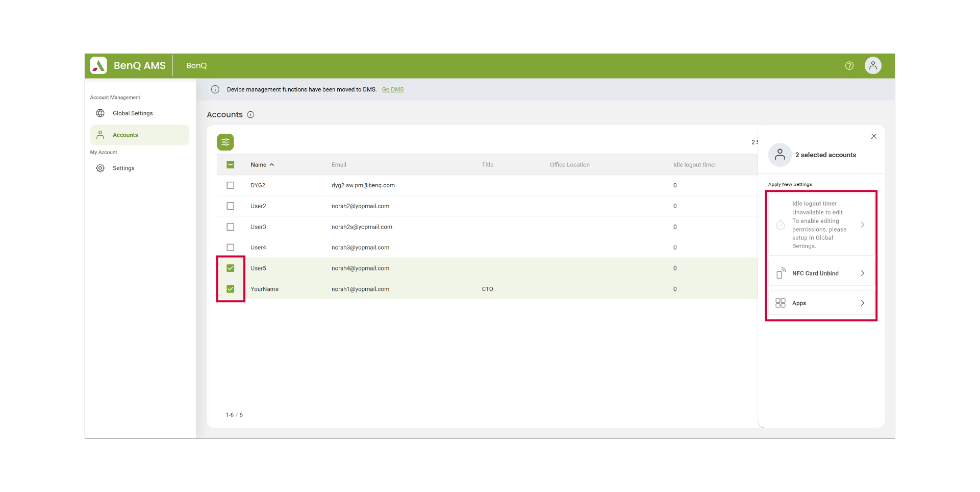Toggle the Name column sort arrow
The width and height of the screenshot is (980, 492).
[272, 165]
